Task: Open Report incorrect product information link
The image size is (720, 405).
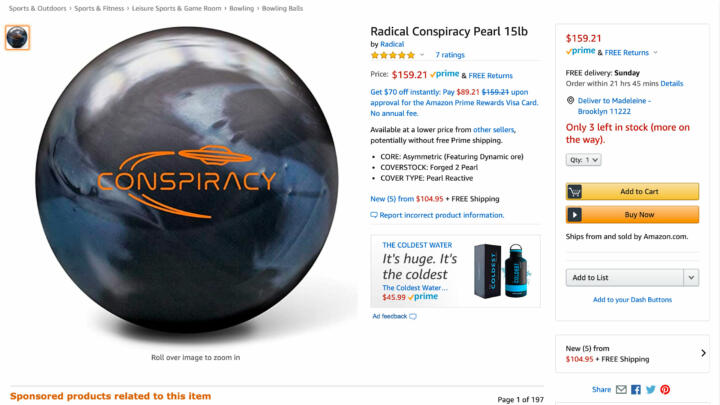Action: click(441, 215)
